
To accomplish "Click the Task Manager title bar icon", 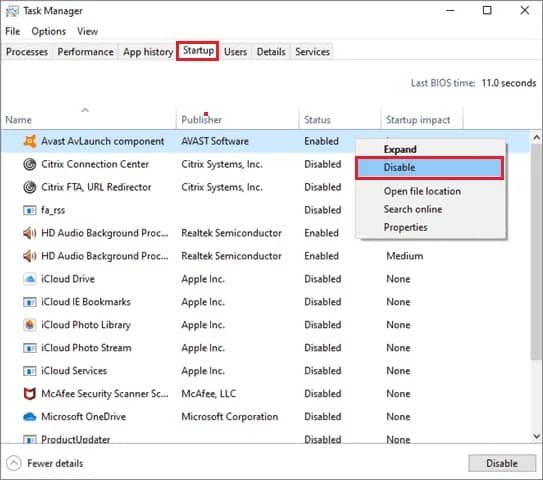I will coord(12,11).
